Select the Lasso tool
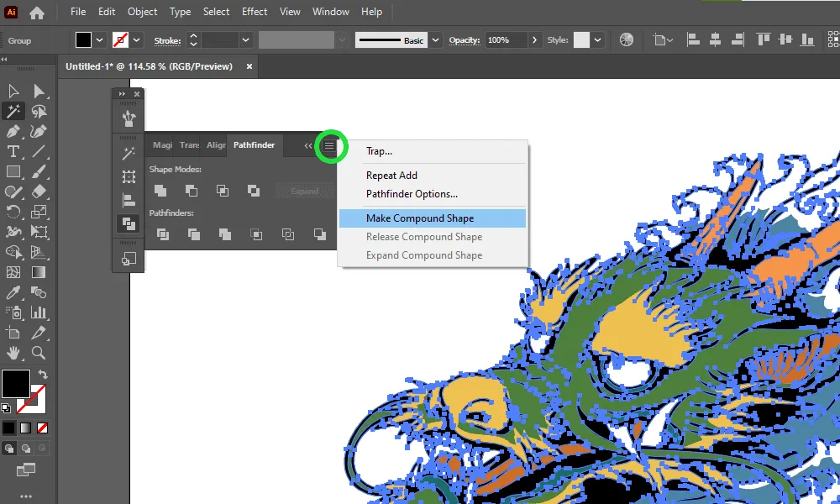Screen dimensions: 840x504 click(39, 112)
